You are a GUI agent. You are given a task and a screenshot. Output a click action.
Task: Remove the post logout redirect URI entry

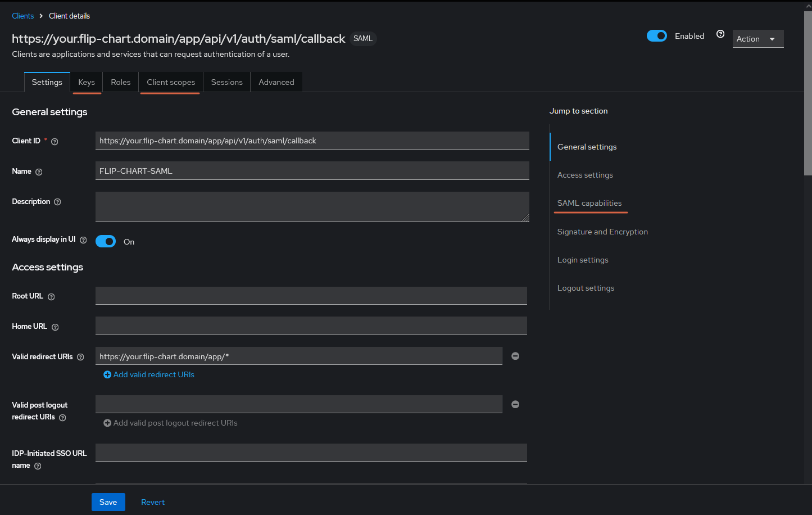tap(515, 404)
